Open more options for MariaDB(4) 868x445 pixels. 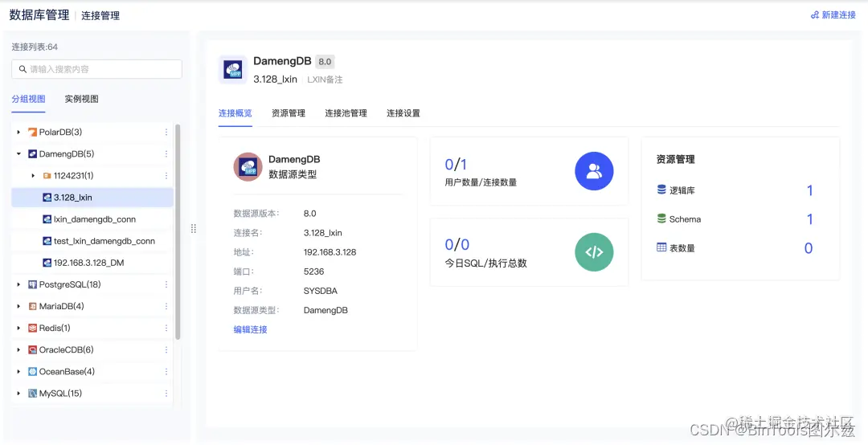pos(166,306)
